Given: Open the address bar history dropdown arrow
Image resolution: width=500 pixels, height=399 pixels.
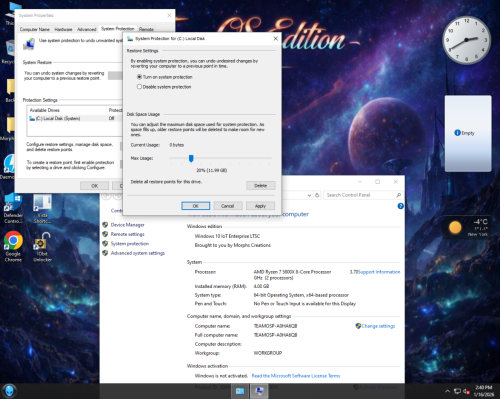Looking at the screenshot, I should coord(309,195).
